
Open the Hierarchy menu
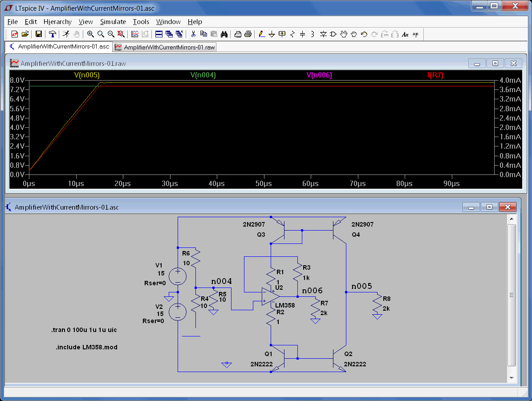coord(58,22)
